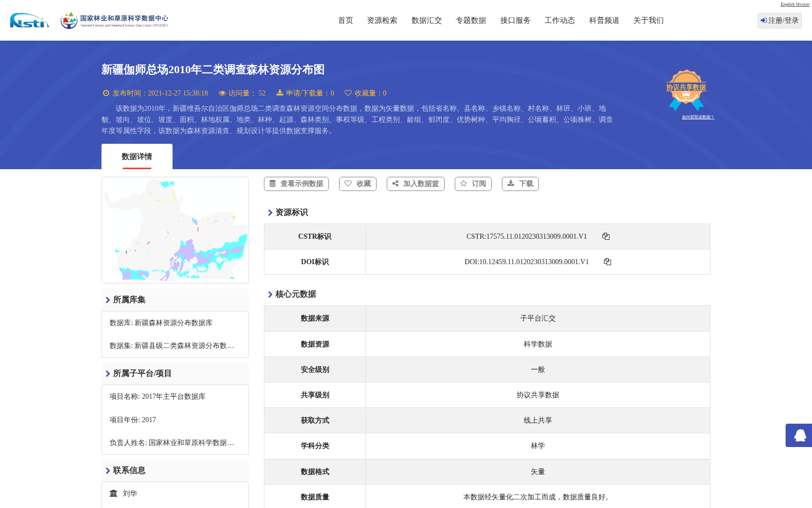This screenshot has width=812, height=508.
Task: Open the forest distribution map thumbnail
Action: tap(175, 230)
